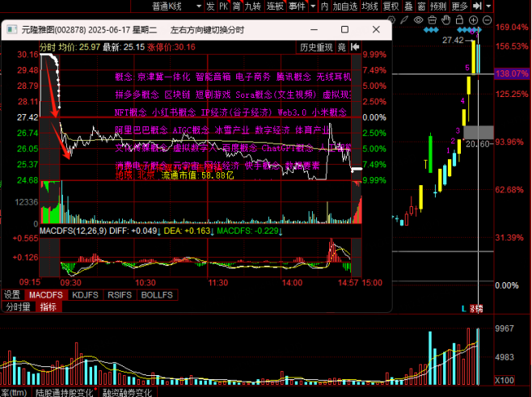Click the MACDFS(12,26,9) indicator parameters label
The width and height of the screenshot is (532, 397).
coord(73,231)
